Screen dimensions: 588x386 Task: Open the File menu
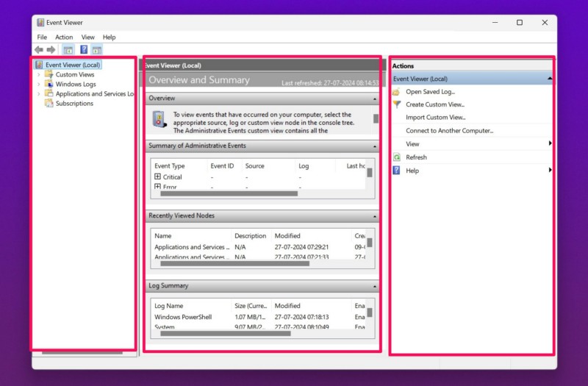click(42, 37)
